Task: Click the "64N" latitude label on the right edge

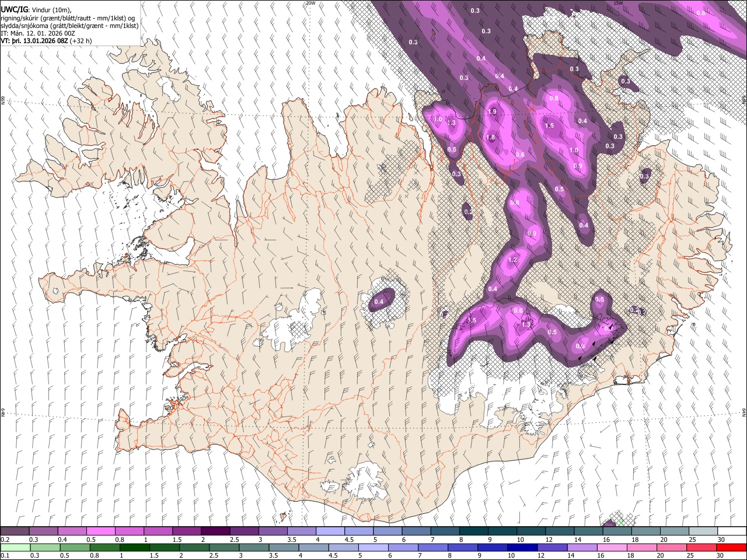Action: click(744, 412)
